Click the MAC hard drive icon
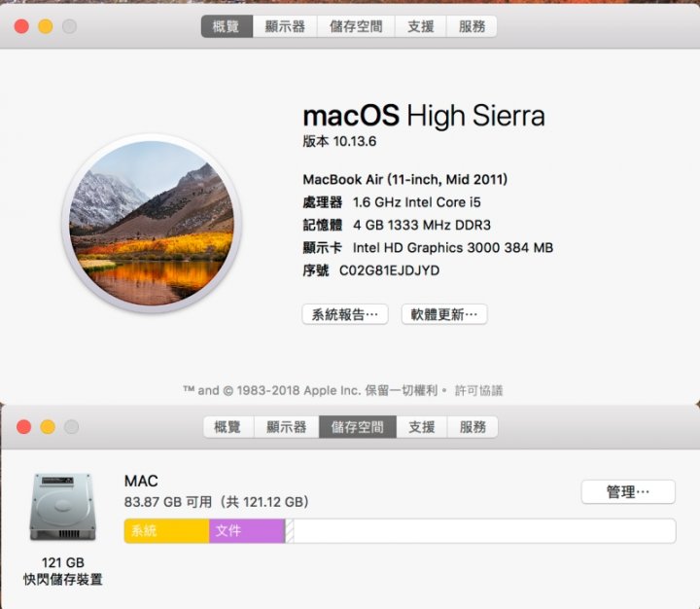700x609 pixels. pyautogui.click(x=62, y=507)
